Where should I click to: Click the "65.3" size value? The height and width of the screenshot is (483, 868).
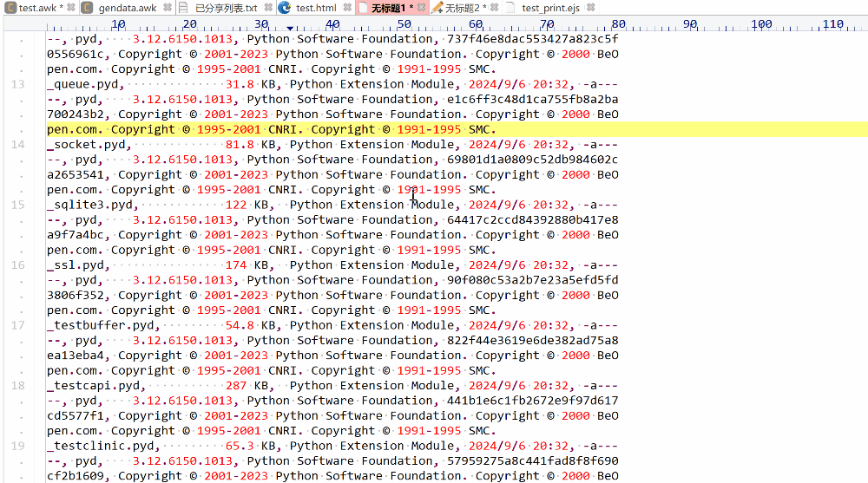240,446
